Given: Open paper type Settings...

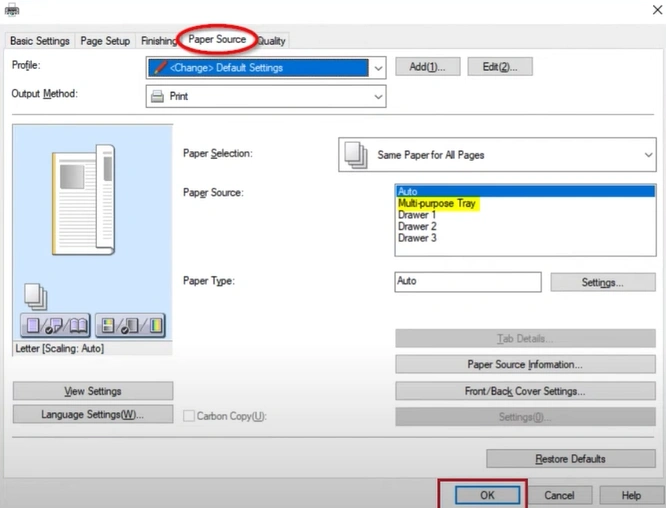Looking at the screenshot, I should coord(603,282).
